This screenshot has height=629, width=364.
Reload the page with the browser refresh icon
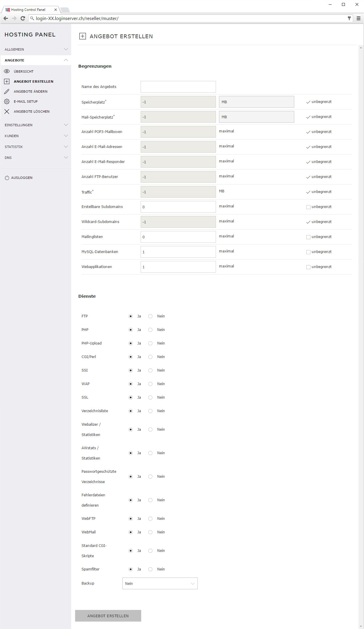tap(23, 18)
